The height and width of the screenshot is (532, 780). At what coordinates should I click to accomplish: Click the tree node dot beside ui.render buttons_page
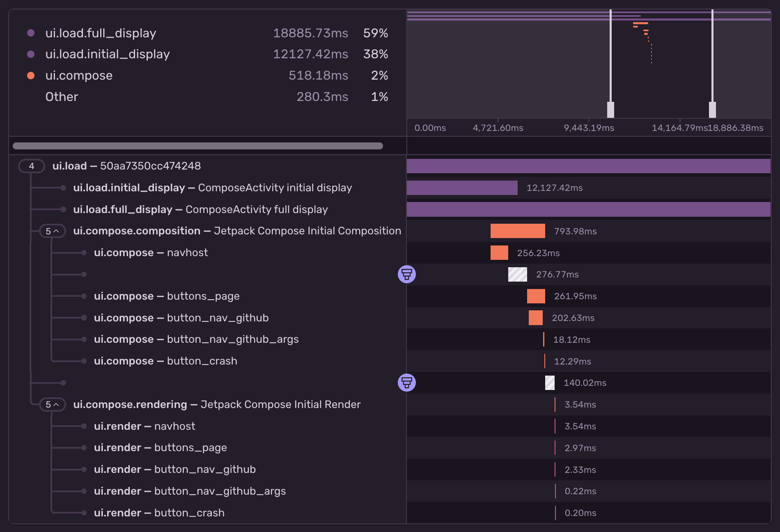tap(84, 447)
